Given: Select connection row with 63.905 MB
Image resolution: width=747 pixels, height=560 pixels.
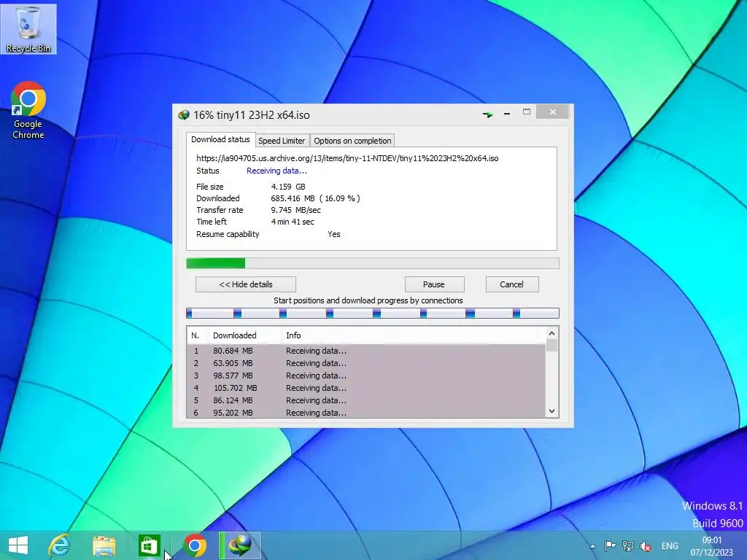Looking at the screenshot, I should click(366, 363).
